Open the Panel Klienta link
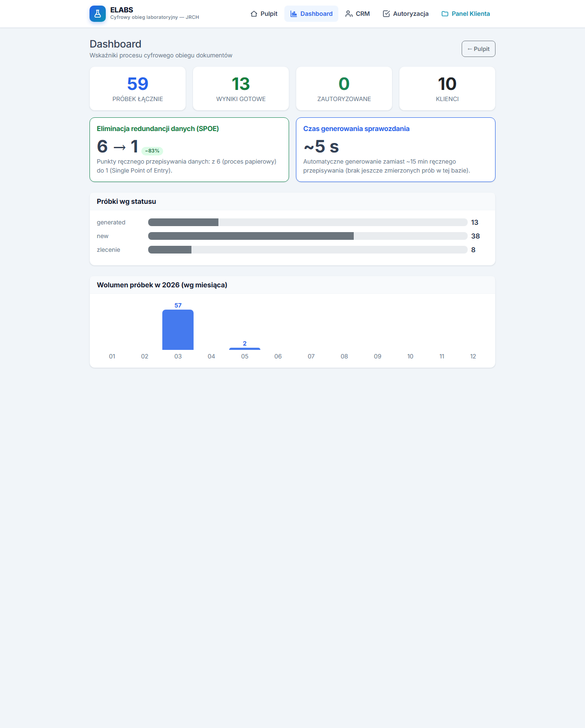The image size is (585, 728). [466, 14]
